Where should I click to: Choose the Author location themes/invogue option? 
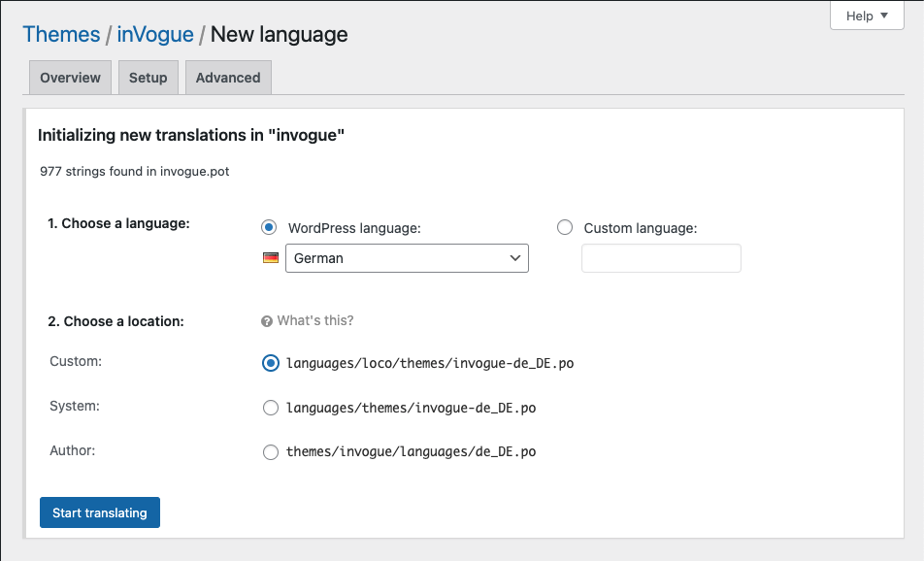coord(271,451)
